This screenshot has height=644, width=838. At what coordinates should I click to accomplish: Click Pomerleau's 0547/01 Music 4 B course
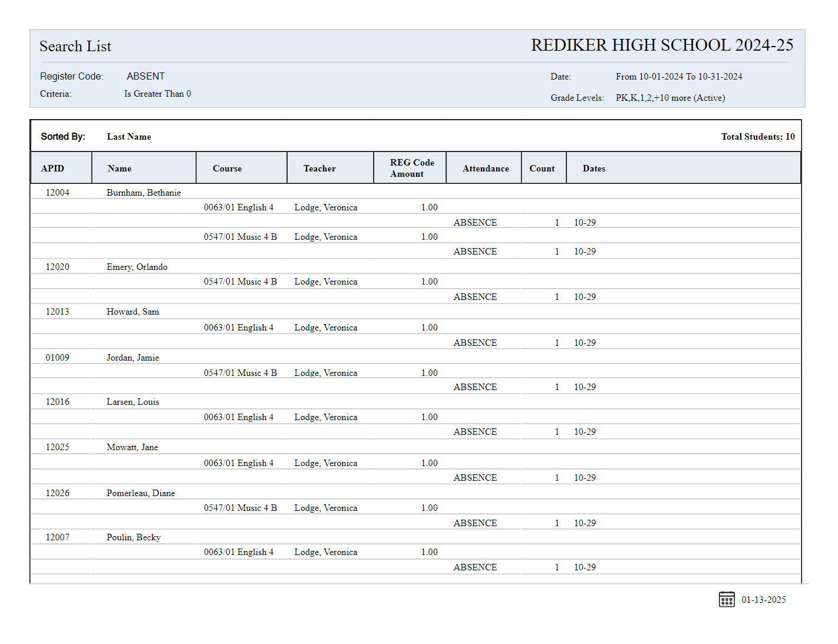240,508
